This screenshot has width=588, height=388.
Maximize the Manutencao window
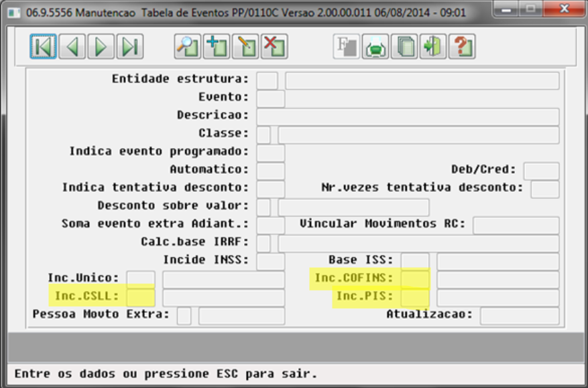tap(530, 9)
